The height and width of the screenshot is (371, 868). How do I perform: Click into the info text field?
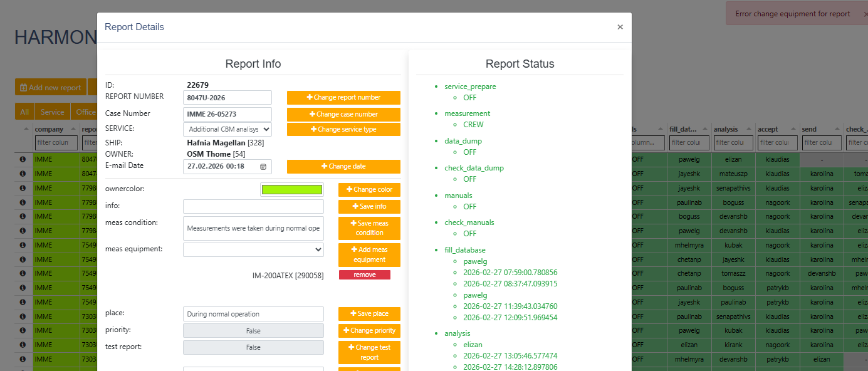coord(253,207)
